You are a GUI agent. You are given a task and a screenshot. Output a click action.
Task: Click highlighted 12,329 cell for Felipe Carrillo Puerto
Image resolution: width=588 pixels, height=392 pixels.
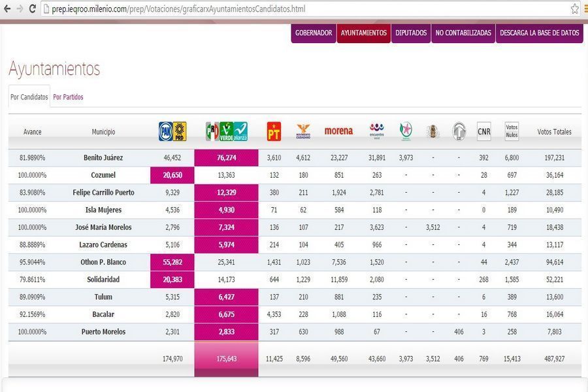[226, 193]
